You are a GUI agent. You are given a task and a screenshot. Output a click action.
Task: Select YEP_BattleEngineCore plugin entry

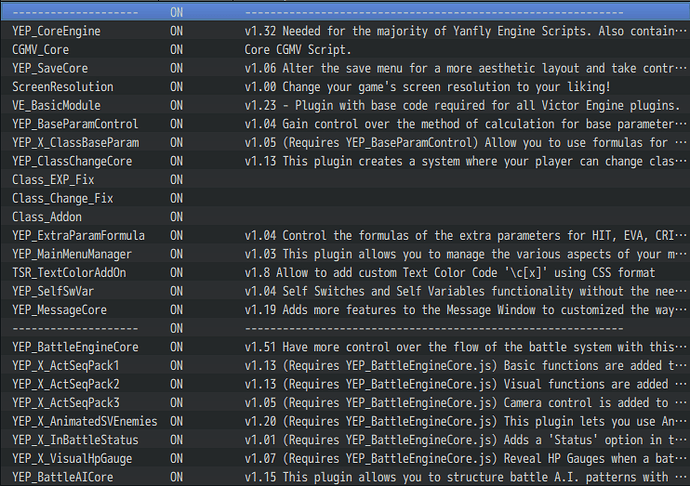coord(75,347)
